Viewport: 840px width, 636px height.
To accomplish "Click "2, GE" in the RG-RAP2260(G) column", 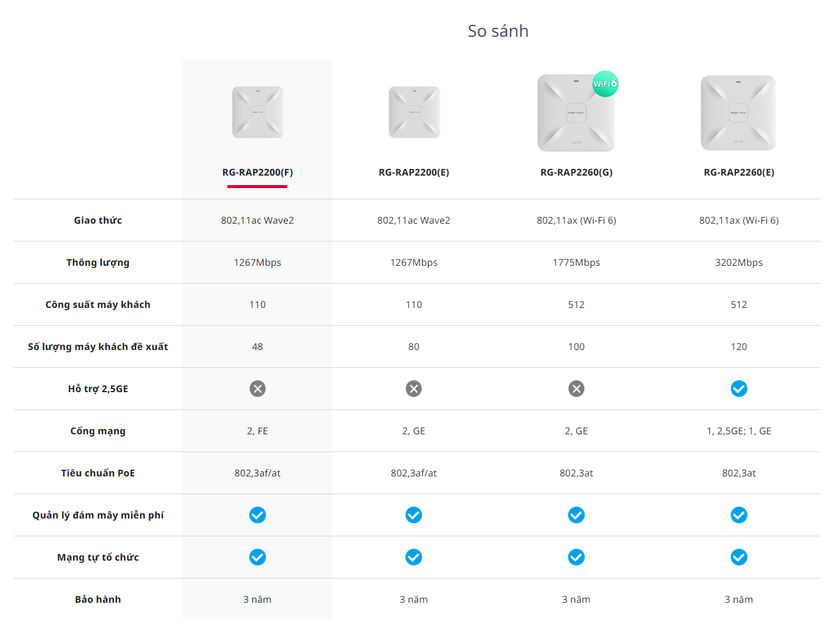I will click(576, 431).
